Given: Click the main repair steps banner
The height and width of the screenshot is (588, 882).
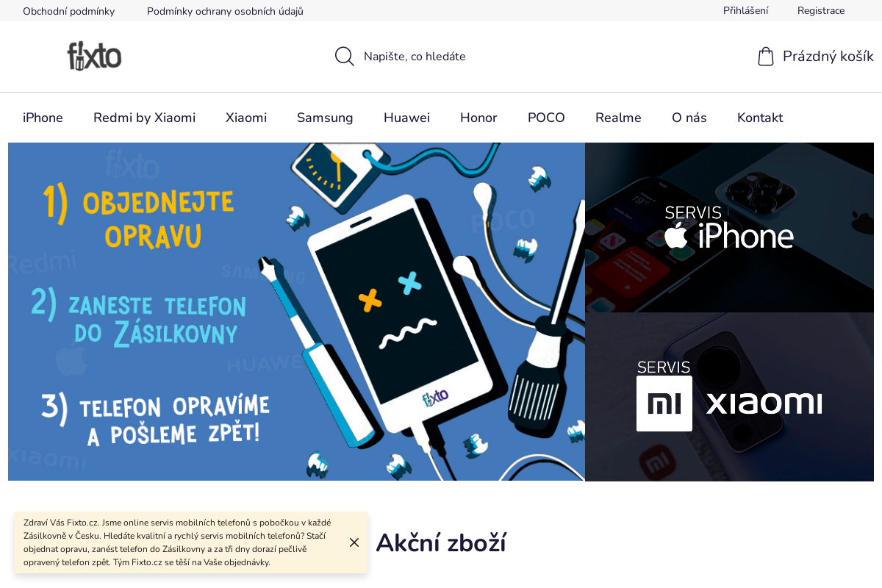Looking at the screenshot, I should tap(296, 312).
